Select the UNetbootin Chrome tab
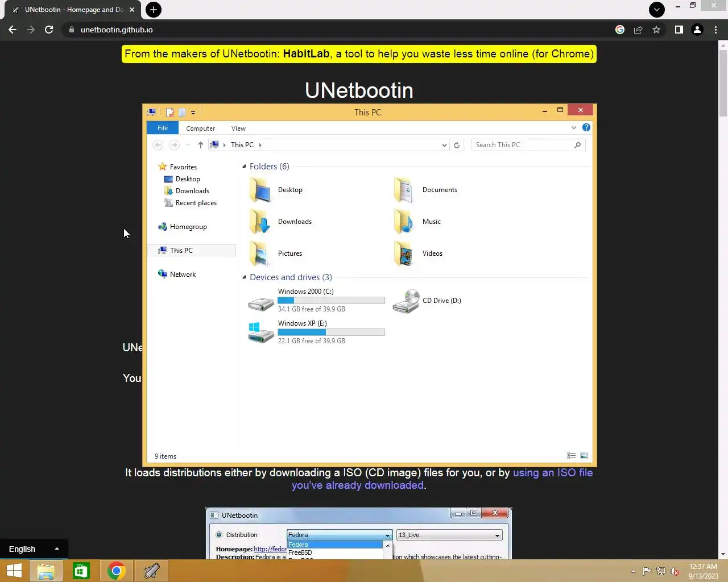 pyautogui.click(x=73, y=10)
